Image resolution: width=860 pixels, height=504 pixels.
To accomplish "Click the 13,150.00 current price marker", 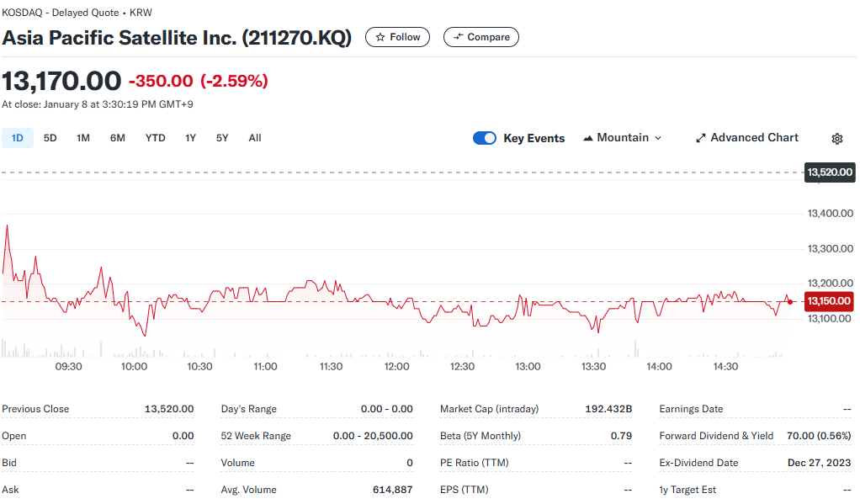I will tap(829, 301).
